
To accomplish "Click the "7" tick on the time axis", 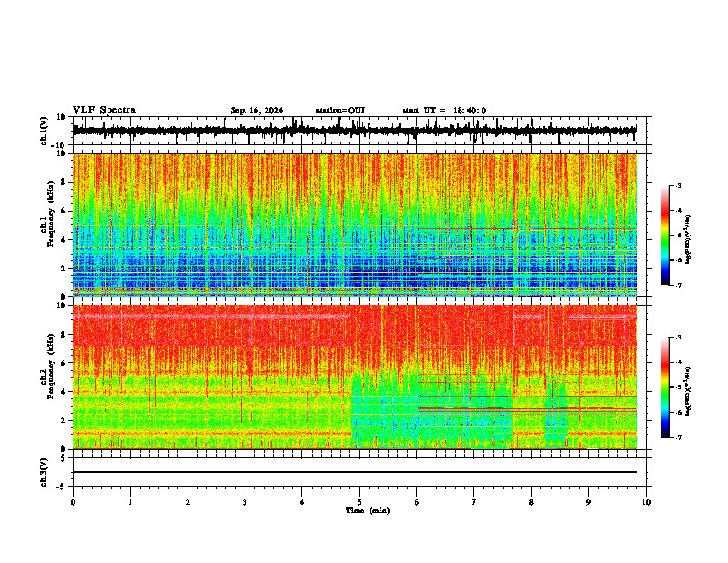I will pos(474,502).
